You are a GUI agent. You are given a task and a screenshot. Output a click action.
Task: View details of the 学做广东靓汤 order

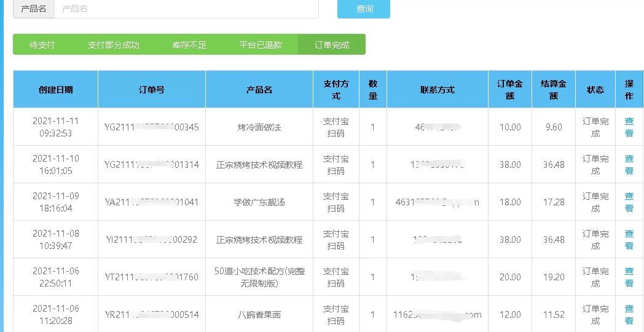point(629,202)
